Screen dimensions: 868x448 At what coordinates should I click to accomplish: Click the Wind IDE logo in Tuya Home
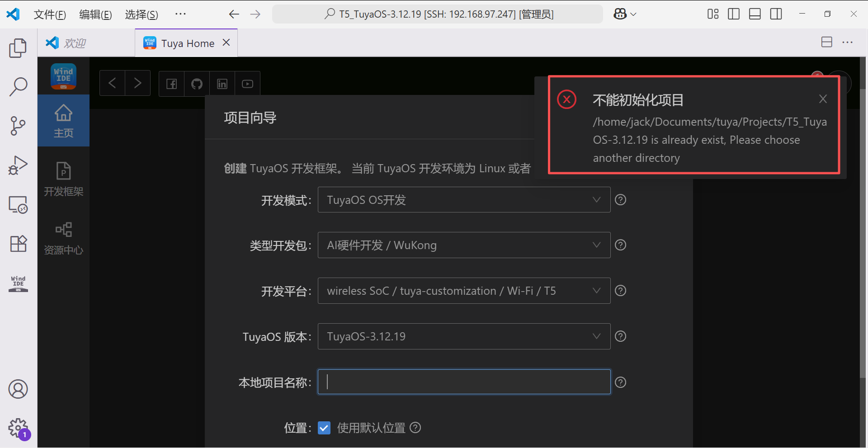(63, 76)
